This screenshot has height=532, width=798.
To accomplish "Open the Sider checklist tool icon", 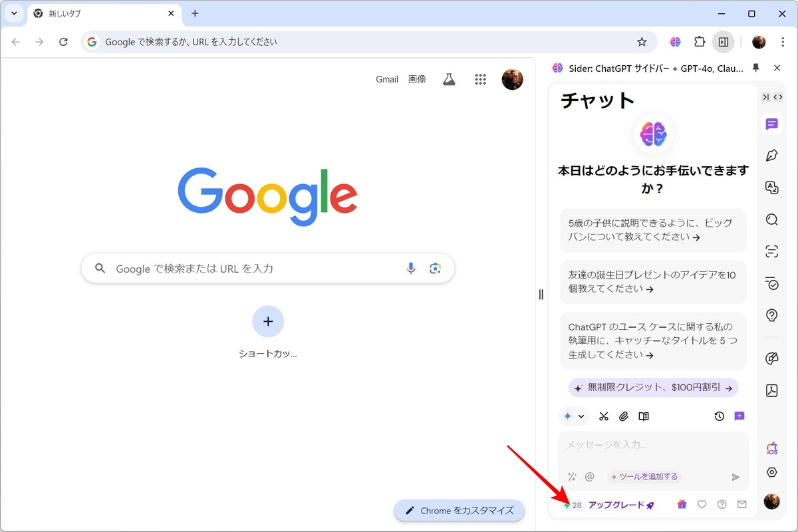I will 771,283.
